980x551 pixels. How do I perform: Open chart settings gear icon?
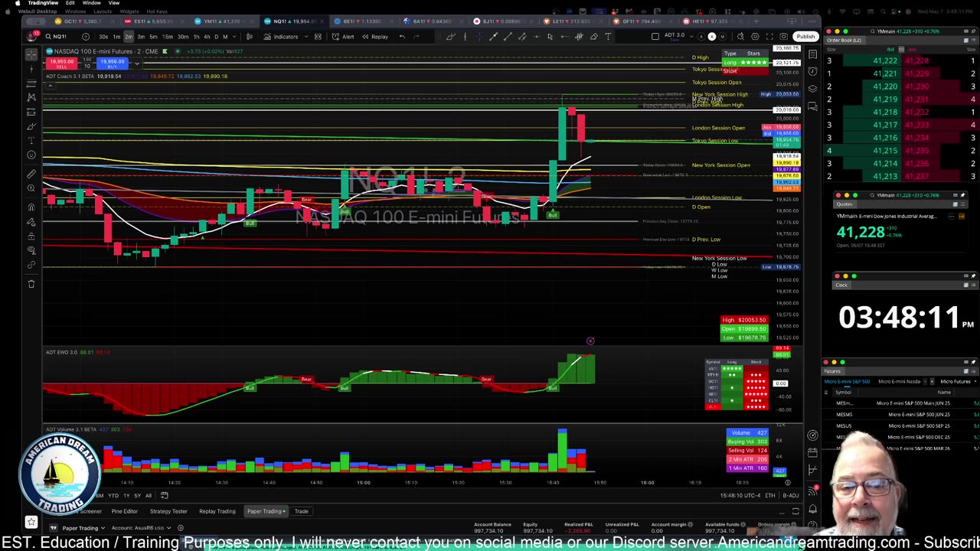point(755,37)
